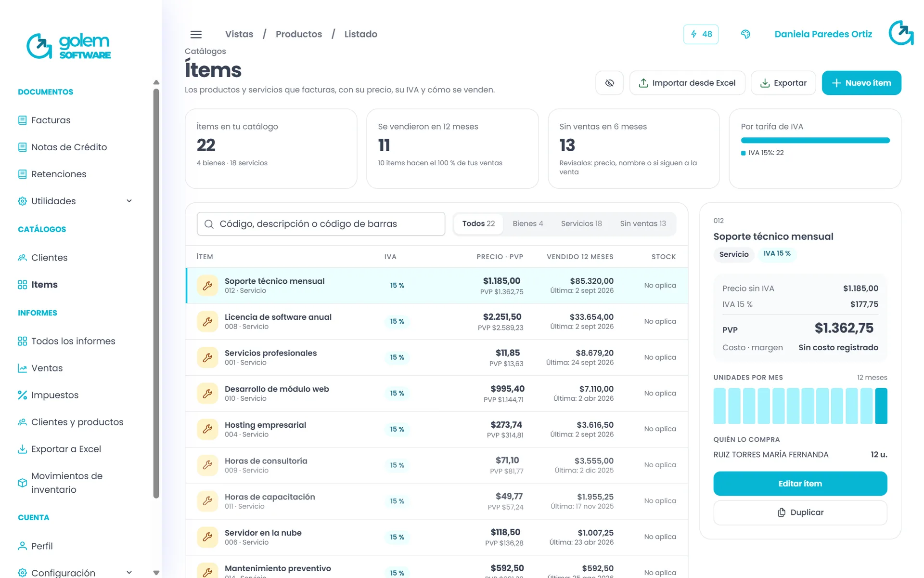
Task: Click the Editar ítem button
Action: click(800, 484)
